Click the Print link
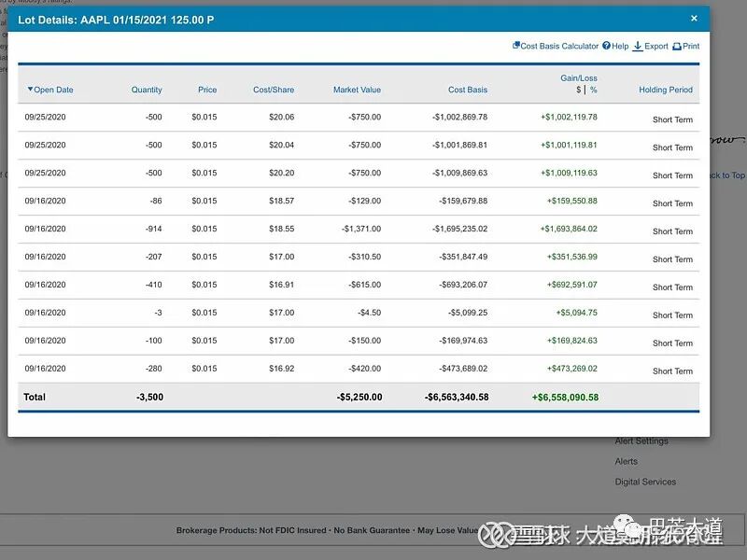The height and width of the screenshot is (560, 747). pyautogui.click(x=691, y=46)
